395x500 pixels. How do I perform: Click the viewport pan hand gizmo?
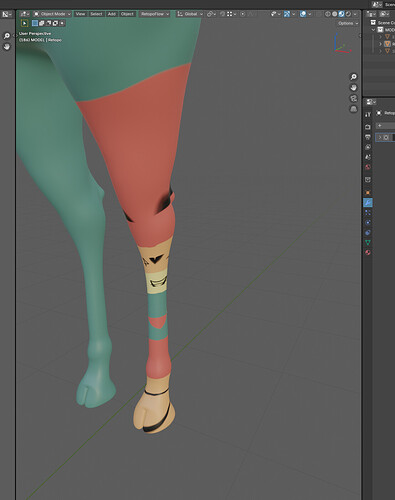(x=353, y=88)
